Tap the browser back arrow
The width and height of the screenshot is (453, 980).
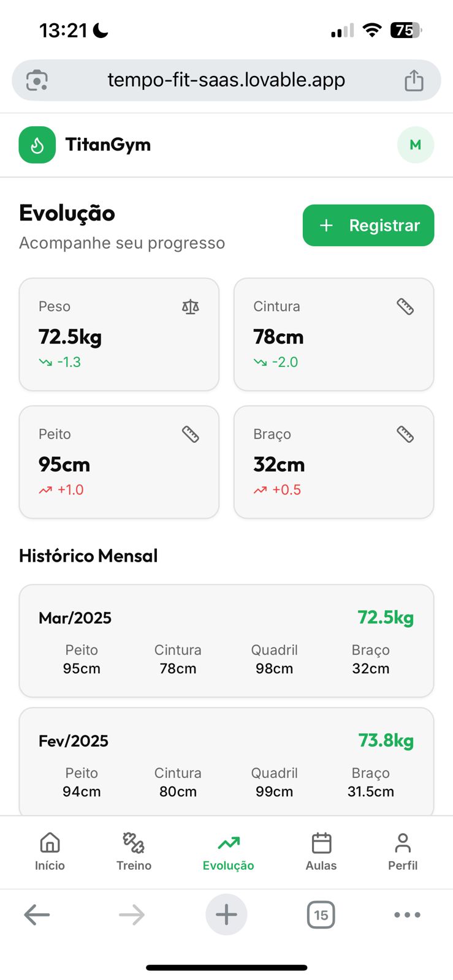37,915
